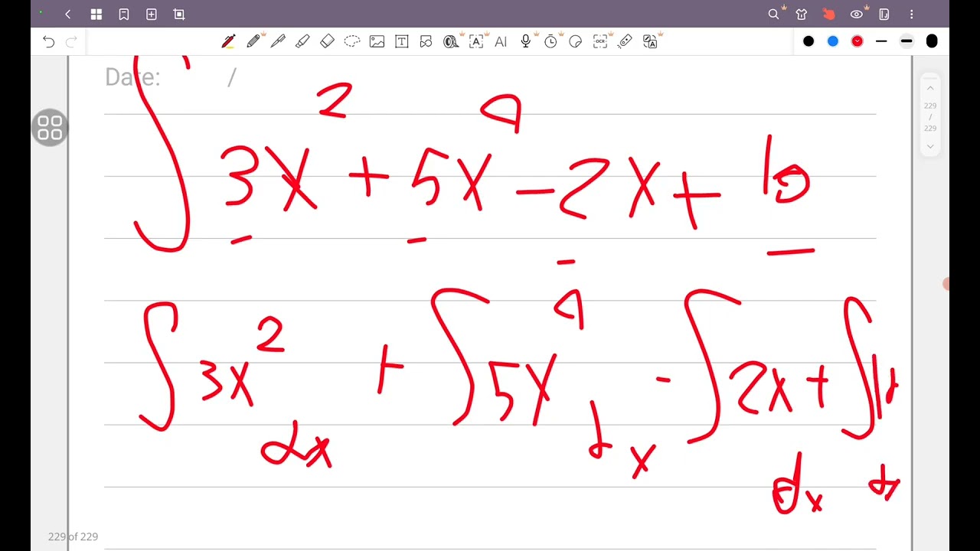Search within the notebook
980x551 pixels.
click(x=774, y=14)
